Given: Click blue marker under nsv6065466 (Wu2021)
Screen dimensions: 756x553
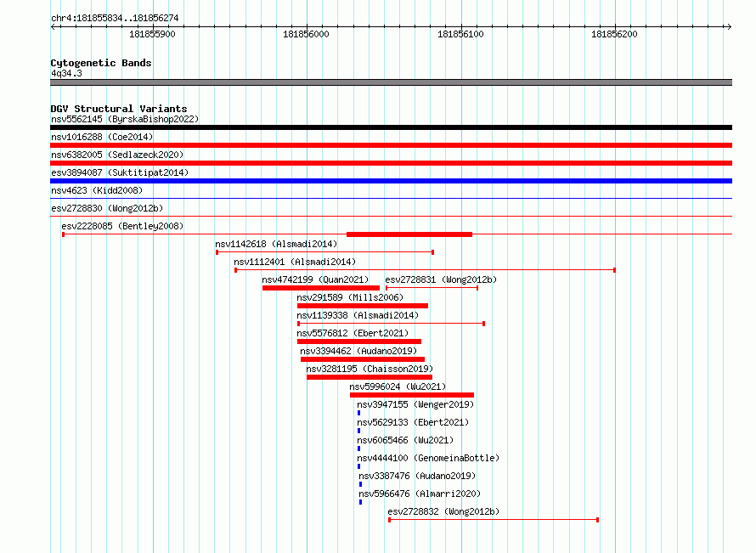Looking at the screenshot, I should [x=358, y=449].
